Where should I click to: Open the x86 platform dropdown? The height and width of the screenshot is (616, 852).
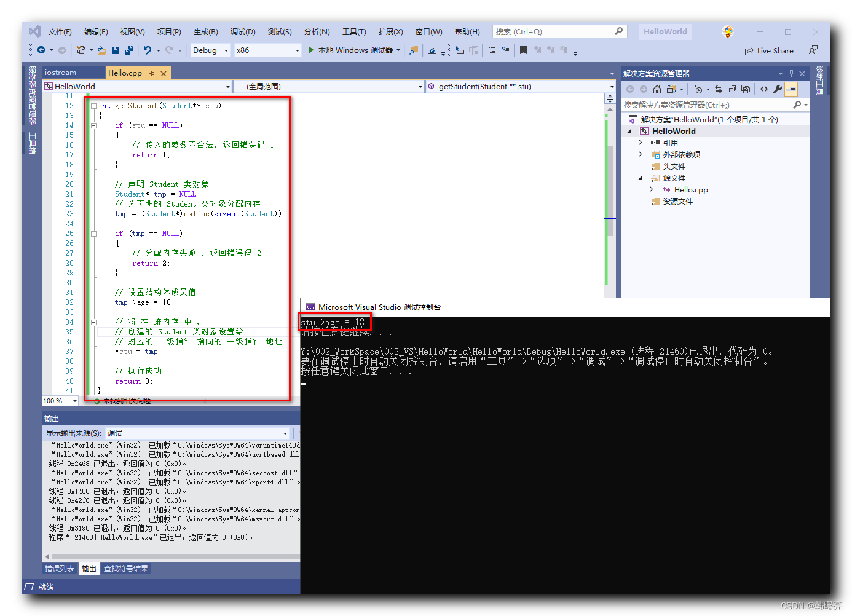point(268,50)
